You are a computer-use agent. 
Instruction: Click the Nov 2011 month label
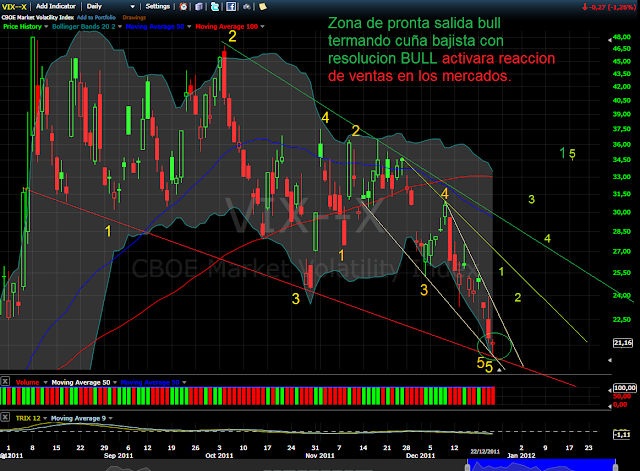pos(320,456)
